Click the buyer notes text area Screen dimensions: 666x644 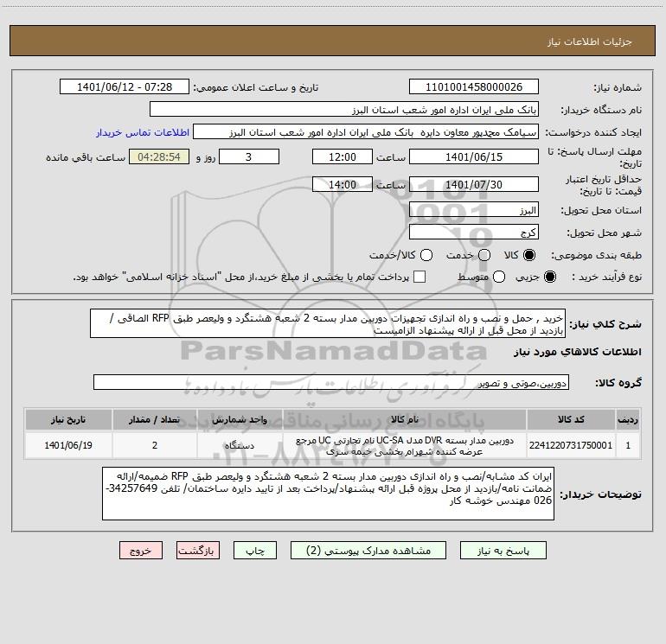click(328, 494)
